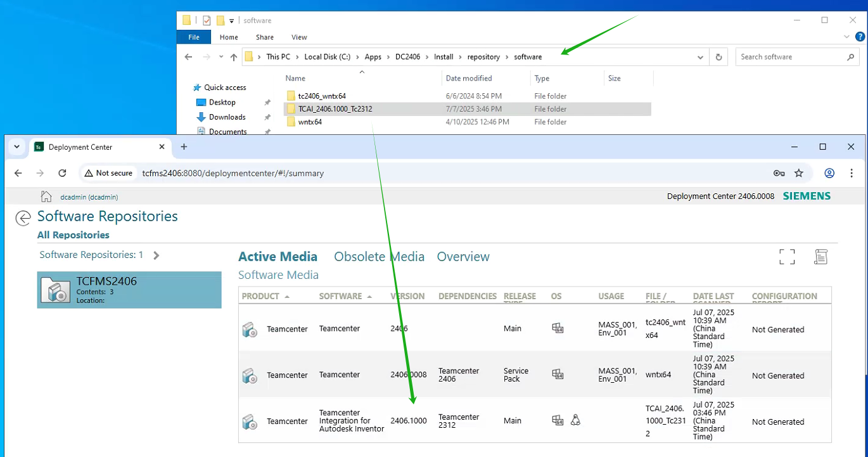
Task: Click the Windows OS icon in the 2406 row
Action: point(558,328)
